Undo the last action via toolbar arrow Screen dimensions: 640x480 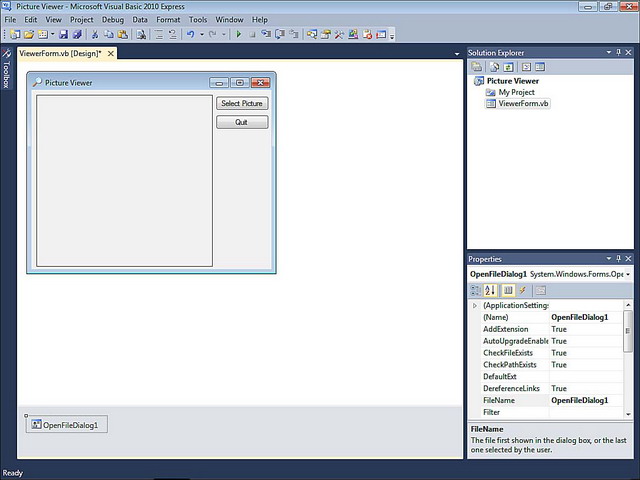[x=190, y=35]
